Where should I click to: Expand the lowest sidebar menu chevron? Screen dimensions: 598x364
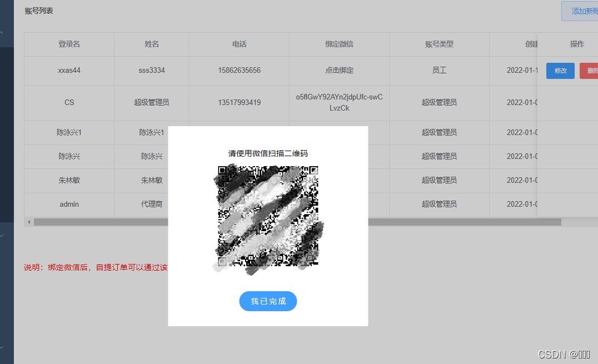(x=2, y=347)
